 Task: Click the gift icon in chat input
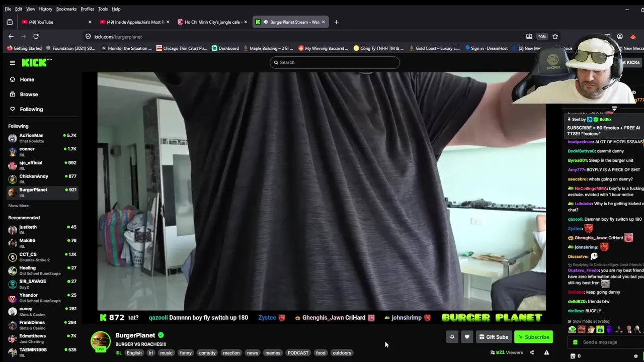pyautogui.click(x=575, y=342)
